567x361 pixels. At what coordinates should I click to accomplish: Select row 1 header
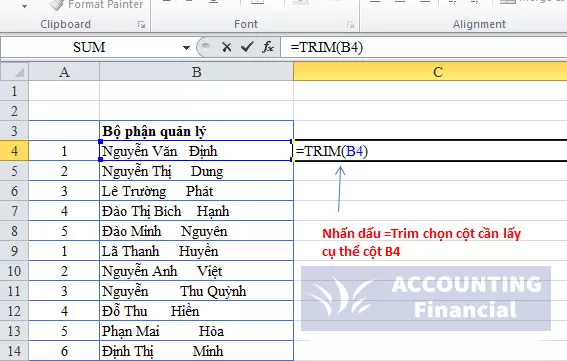[x=14, y=91]
